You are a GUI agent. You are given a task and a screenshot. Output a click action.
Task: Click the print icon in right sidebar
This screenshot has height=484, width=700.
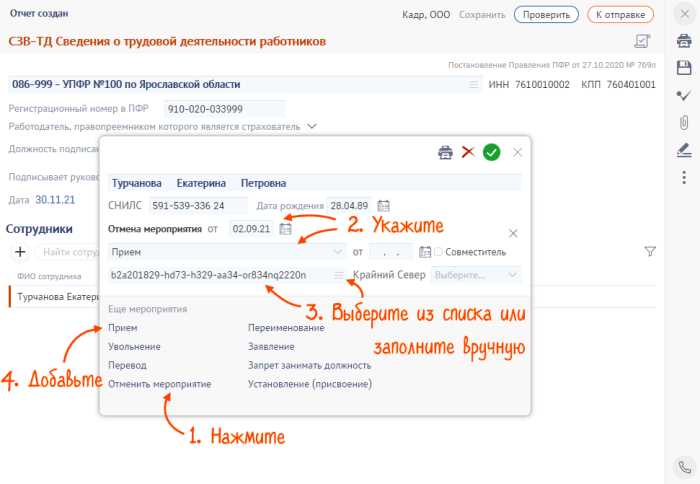(684, 41)
